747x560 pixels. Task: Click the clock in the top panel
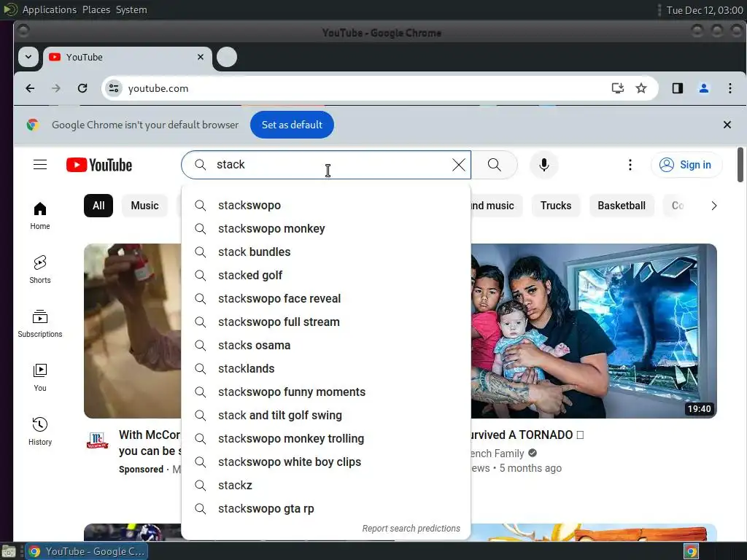[x=704, y=10]
